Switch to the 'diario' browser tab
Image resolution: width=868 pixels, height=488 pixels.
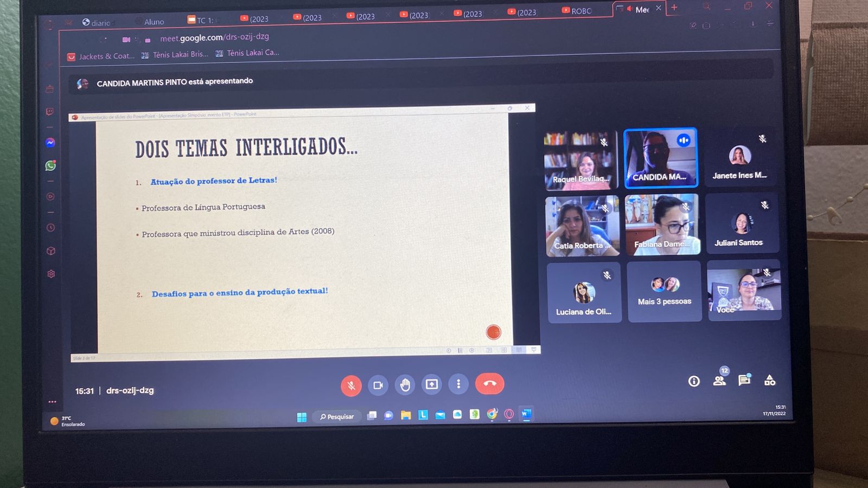tap(98, 23)
